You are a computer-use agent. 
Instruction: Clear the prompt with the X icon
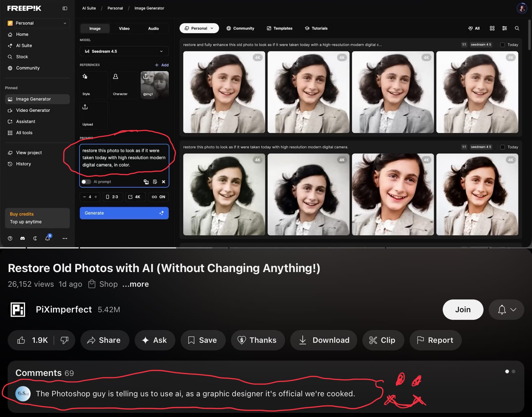tap(164, 182)
